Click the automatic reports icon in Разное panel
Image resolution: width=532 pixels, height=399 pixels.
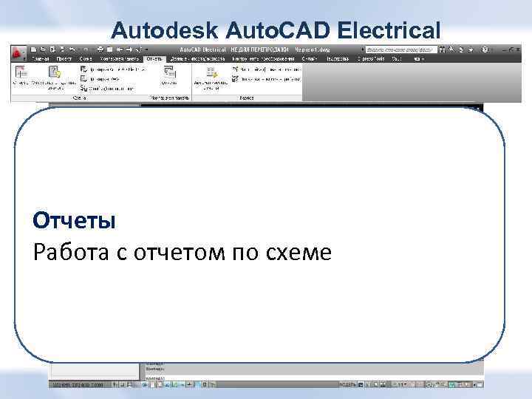pos(211,72)
